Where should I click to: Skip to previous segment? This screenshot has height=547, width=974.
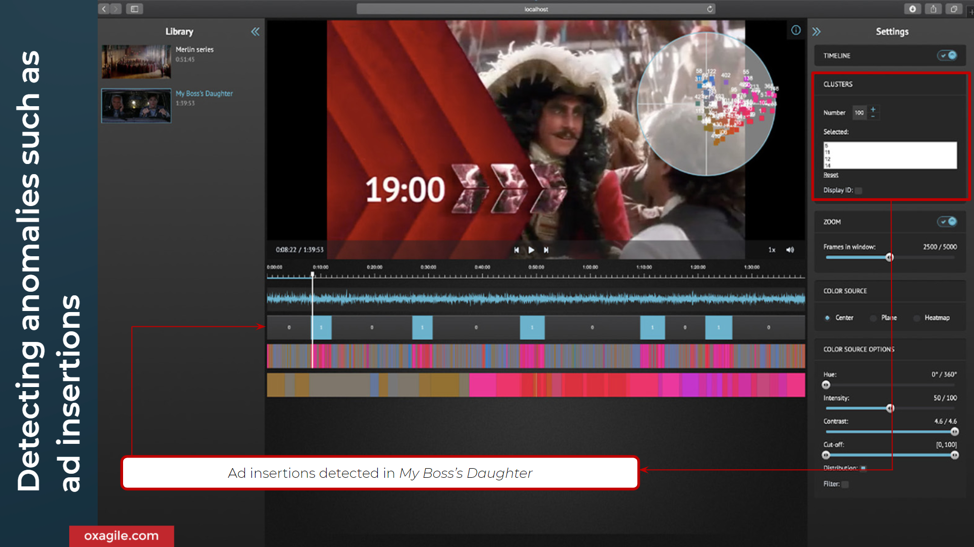click(516, 250)
